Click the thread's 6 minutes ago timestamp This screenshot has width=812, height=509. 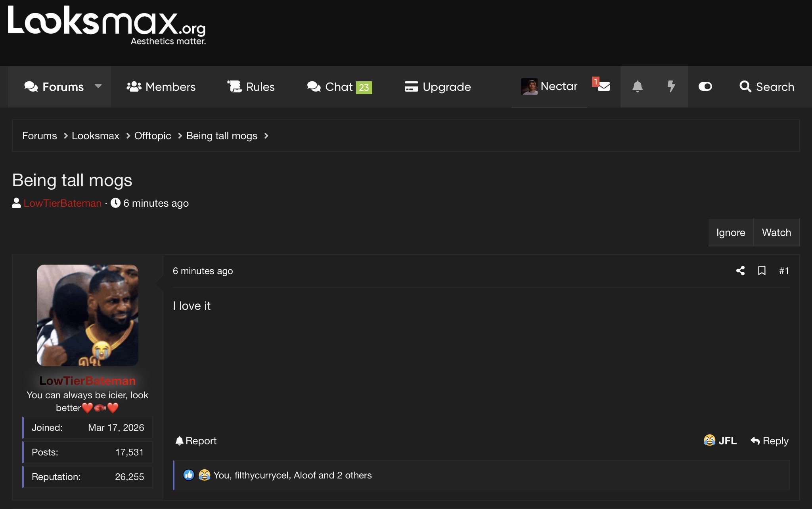(156, 203)
